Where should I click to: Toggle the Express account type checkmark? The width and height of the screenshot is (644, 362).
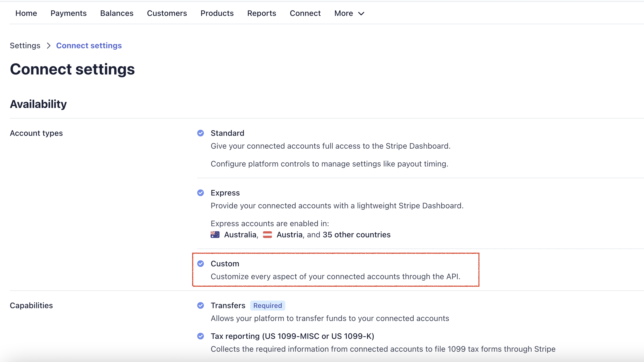point(200,193)
